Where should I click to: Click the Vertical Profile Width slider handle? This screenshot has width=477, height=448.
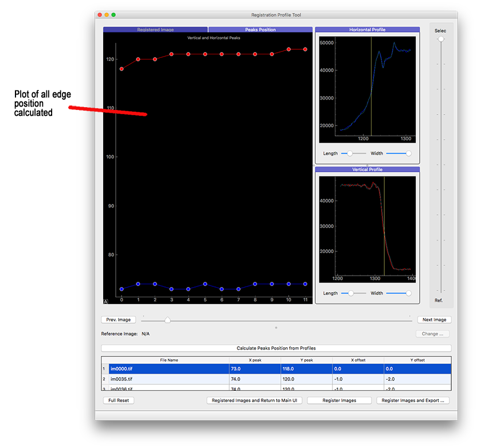point(408,293)
